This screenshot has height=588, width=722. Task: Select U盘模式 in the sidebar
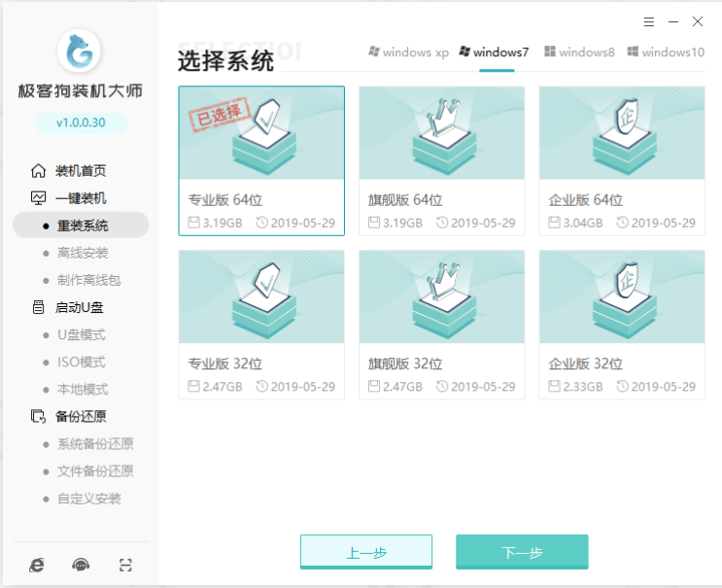coord(81,334)
